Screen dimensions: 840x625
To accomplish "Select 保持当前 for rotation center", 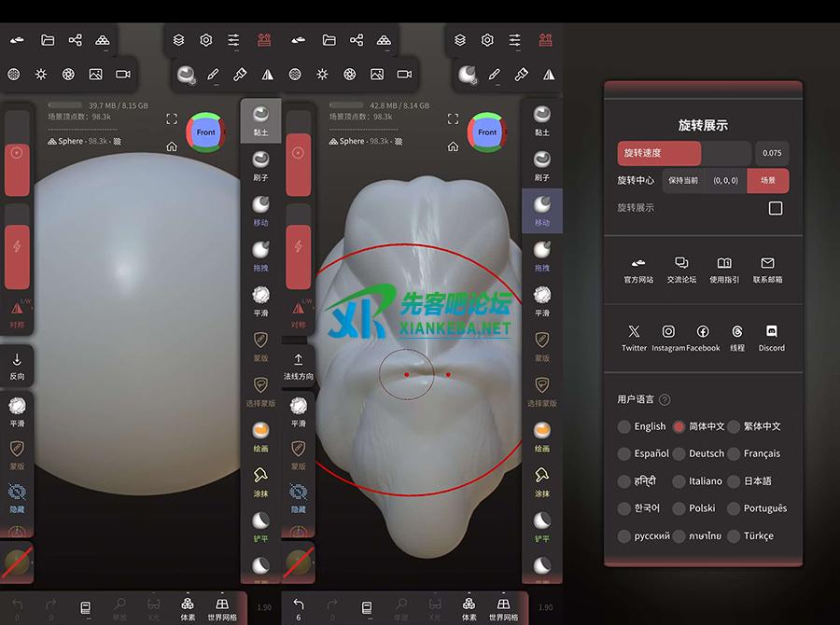I will coord(683,181).
